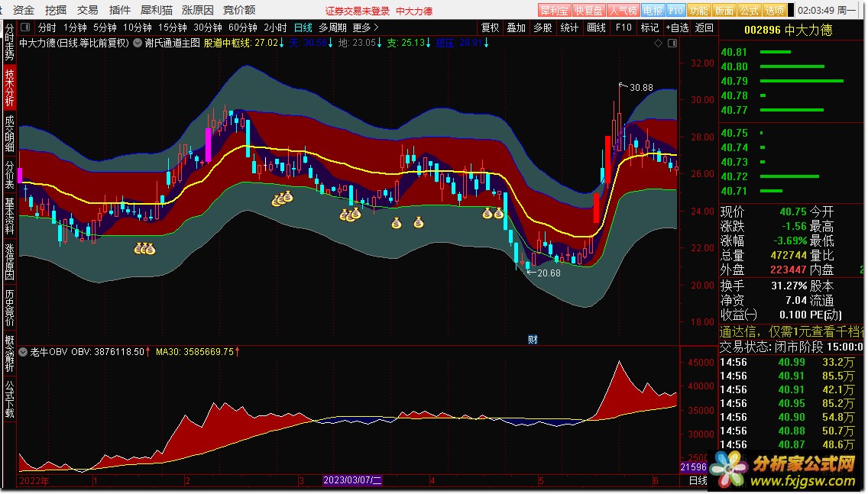Click the 30.88 high price label

coord(641,87)
